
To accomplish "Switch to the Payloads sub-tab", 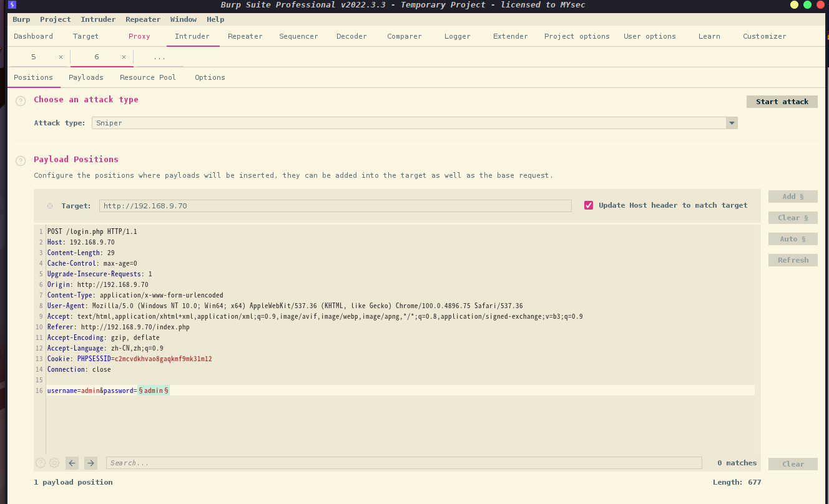I will coord(86,77).
